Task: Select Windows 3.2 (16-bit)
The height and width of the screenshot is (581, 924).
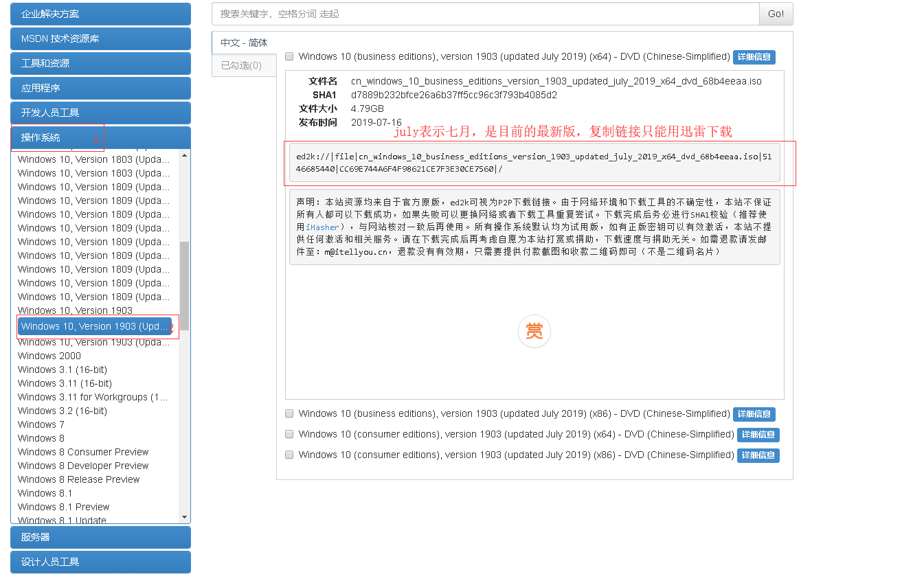Action: (63, 411)
